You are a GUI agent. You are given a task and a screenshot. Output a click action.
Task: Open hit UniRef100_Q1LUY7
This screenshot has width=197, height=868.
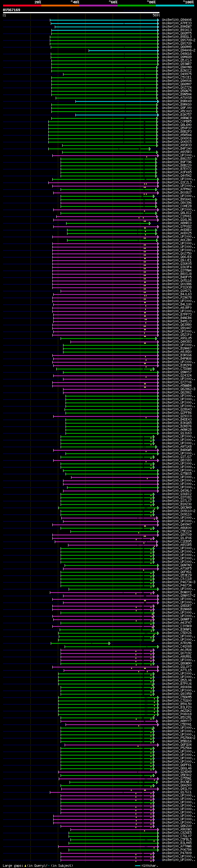coord(176,667)
